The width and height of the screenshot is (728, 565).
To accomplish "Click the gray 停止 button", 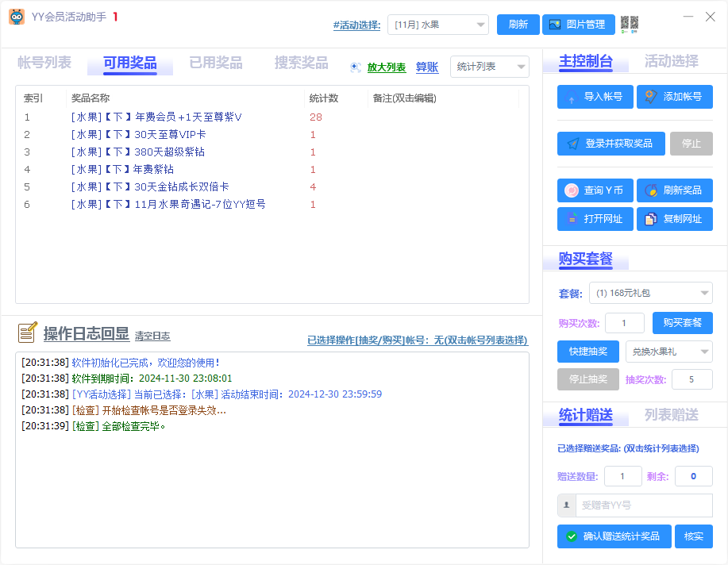I will [691, 144].
